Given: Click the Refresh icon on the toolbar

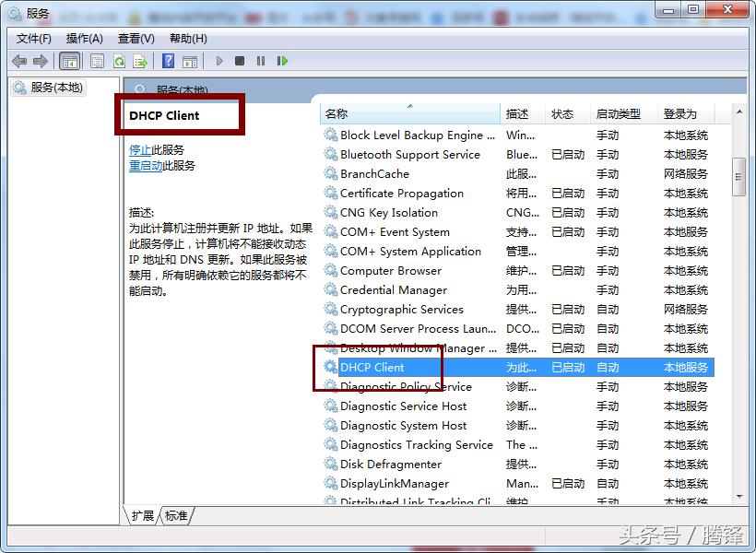Looking at the screenshot, I should (121, 61).
